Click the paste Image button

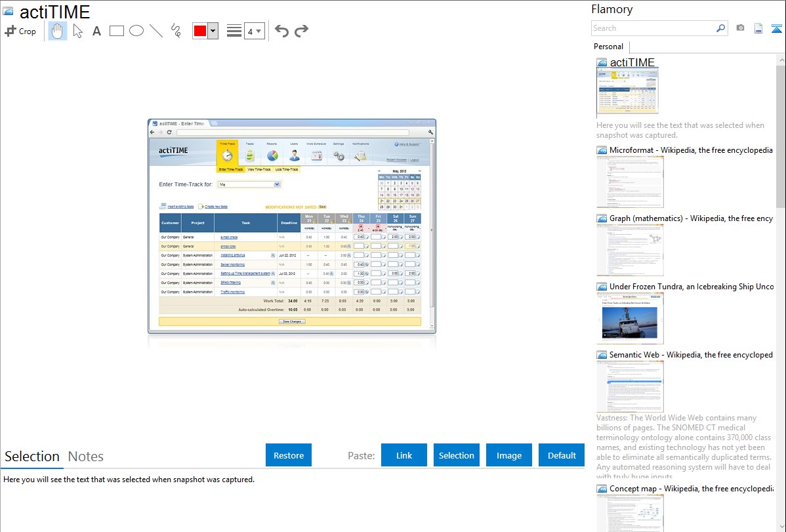[x=509, y=455]
